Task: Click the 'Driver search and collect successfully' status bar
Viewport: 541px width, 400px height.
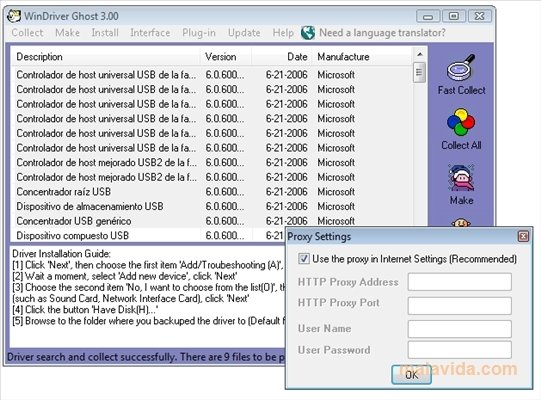Action: [x=146, y=357]
